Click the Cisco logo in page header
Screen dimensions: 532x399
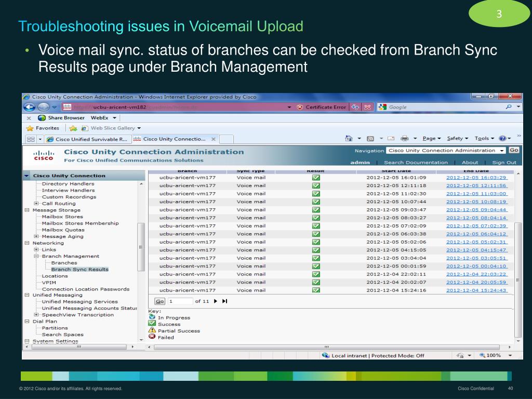pyautogui.click(x=44, y=156)
